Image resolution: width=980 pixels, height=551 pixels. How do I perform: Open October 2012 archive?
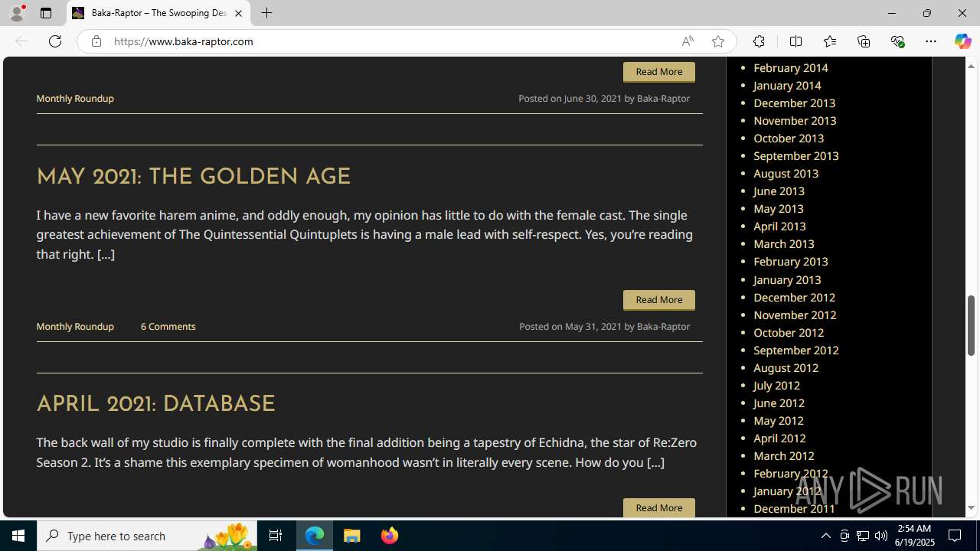pos(789,333)
